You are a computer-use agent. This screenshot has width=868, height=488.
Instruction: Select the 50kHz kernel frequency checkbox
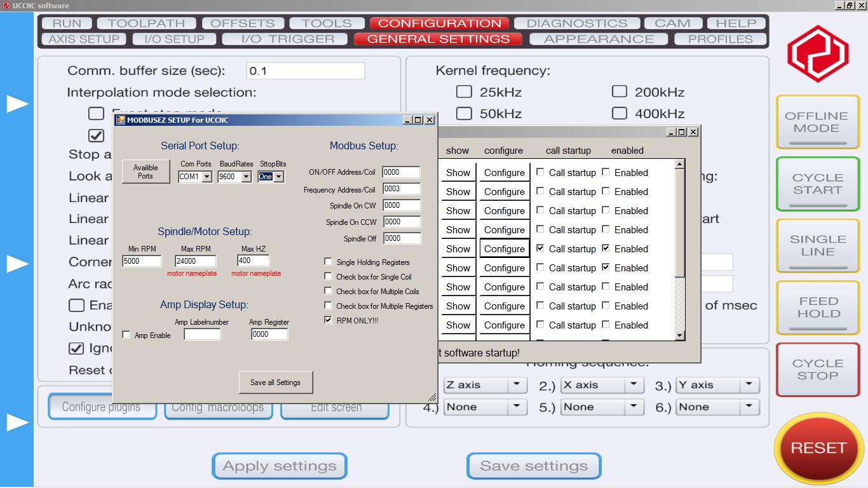tap(464, 113)
